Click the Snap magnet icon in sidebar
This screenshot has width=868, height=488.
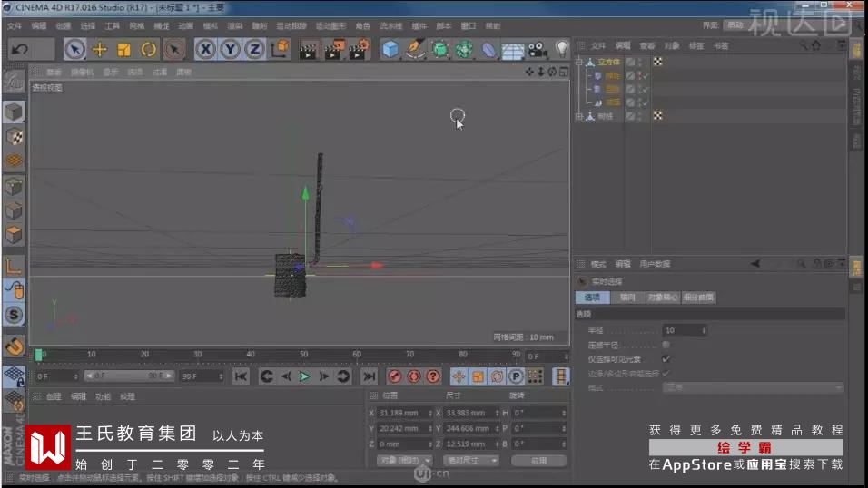tap(14, 346)
